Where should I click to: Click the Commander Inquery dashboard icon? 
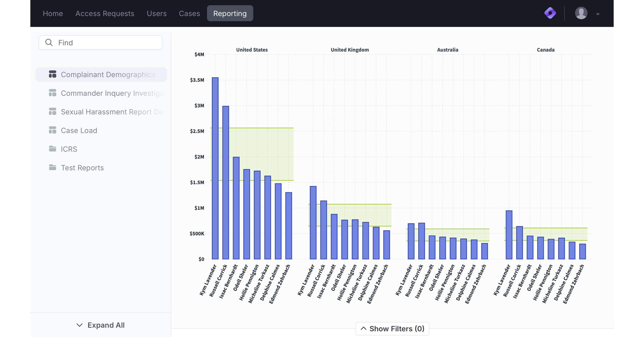point(52,93)
